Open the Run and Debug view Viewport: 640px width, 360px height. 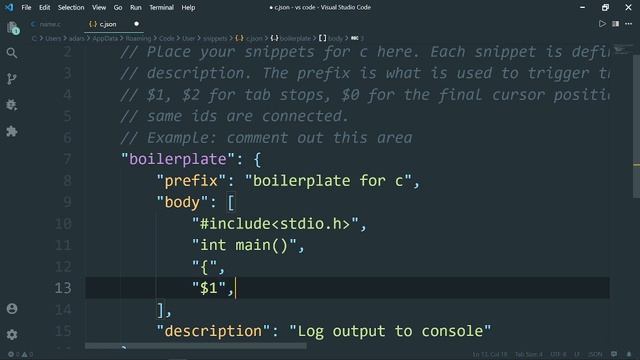pos(12,105)
